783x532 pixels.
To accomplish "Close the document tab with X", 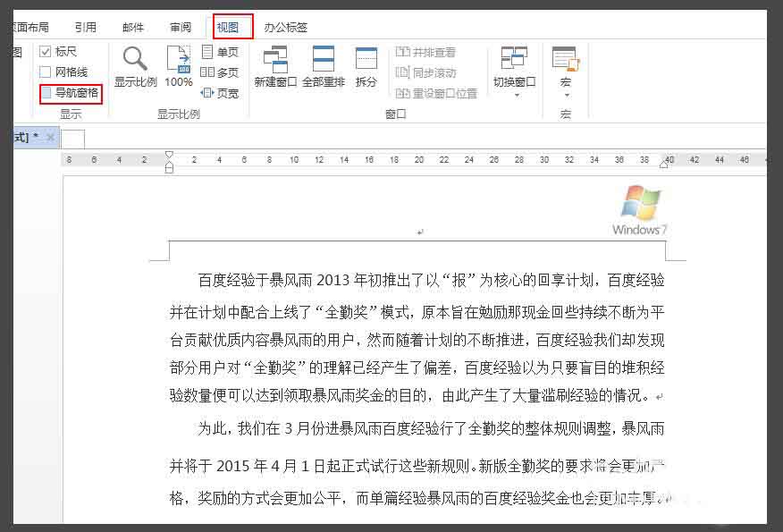I will click(x=50, y=137).
